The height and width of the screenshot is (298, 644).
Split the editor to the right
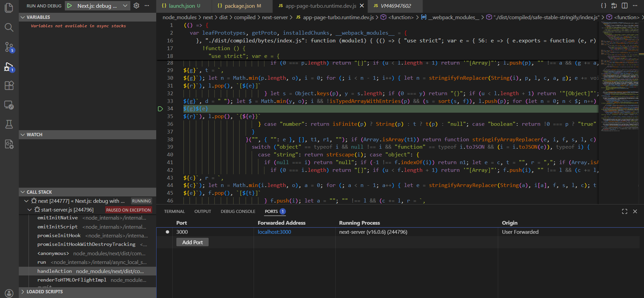point(625,6)
